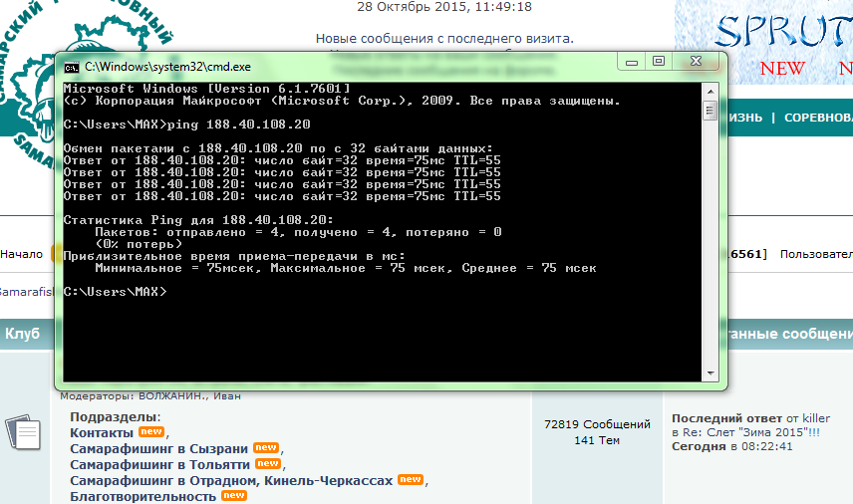Click the "new" badge next to Благотворительность
The width and height of the screenshot is (853, 504).
[233, 495]
